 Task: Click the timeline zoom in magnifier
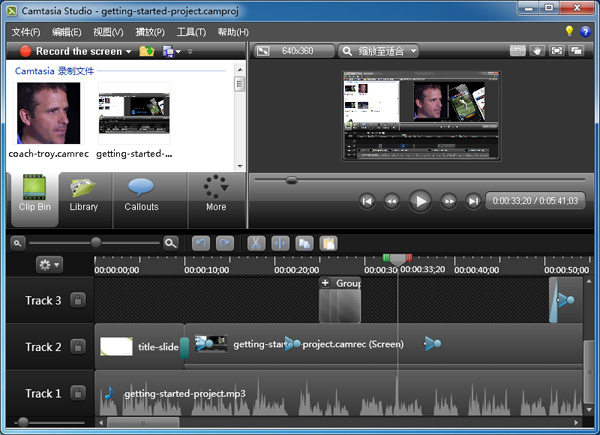[x=171, y=243]
